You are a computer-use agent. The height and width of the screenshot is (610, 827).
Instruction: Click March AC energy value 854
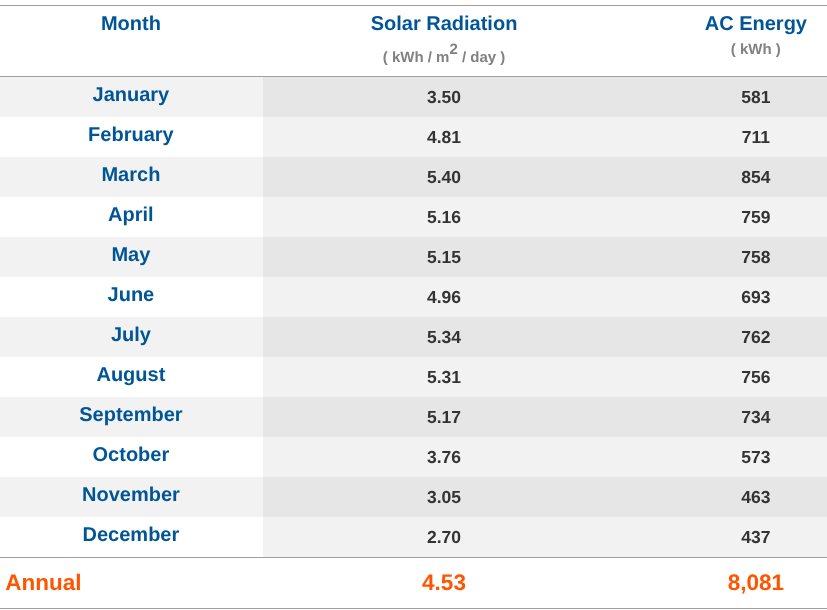click(x=755, y=177)
